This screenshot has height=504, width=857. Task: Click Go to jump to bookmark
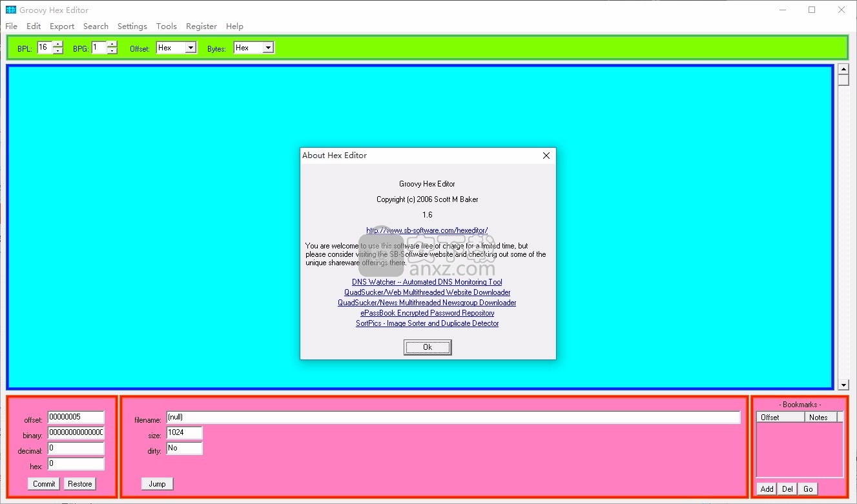(x=808, y=489)
